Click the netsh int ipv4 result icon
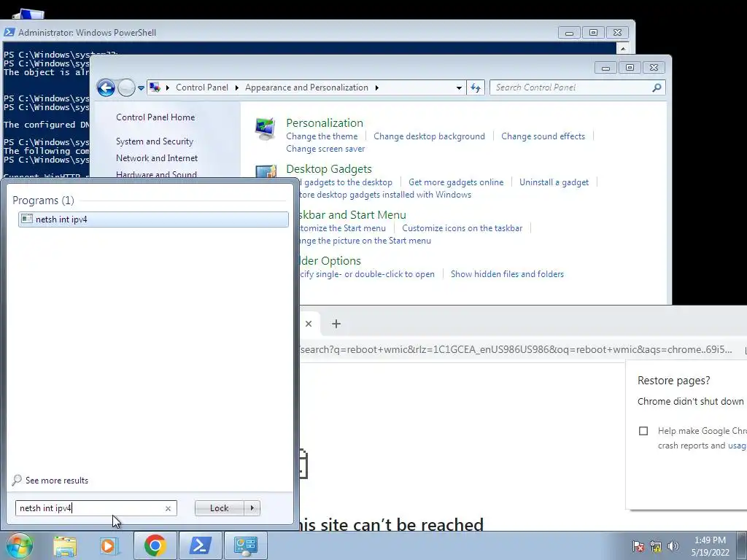The height and width of the screenshot is (560, 747). tap(27, 219)
